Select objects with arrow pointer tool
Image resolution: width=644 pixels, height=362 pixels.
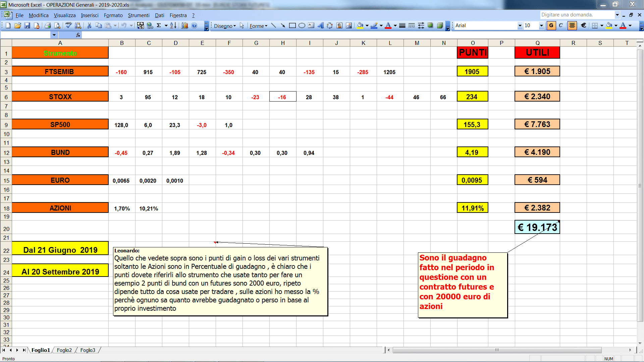(x=242, y=25)
